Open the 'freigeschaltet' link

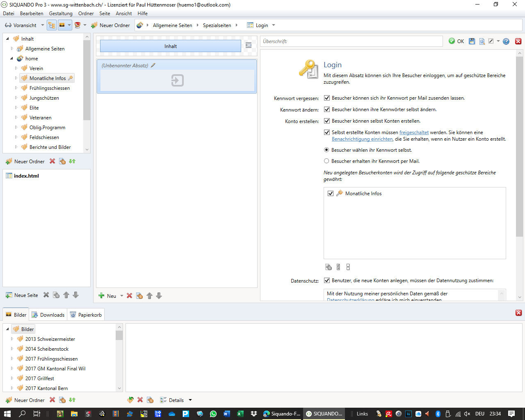(414, 132)
